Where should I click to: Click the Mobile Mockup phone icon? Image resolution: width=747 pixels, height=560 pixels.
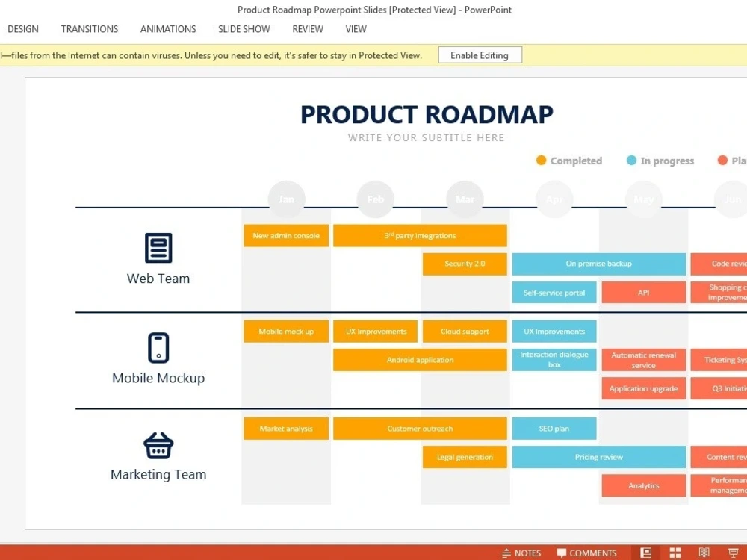[x=158, y=348]
